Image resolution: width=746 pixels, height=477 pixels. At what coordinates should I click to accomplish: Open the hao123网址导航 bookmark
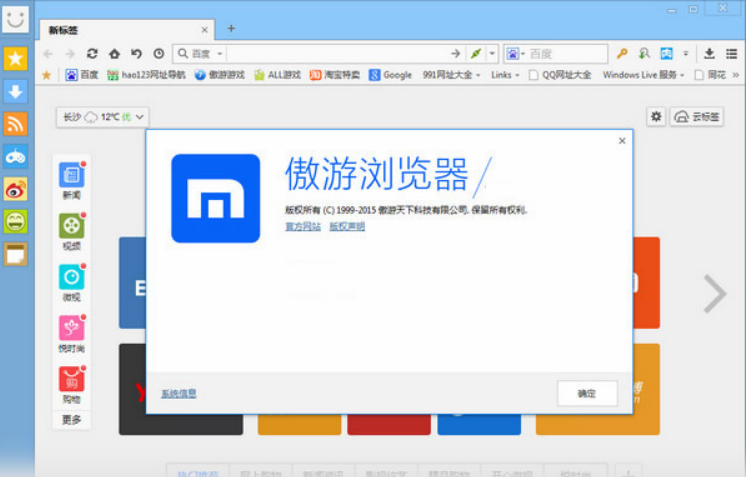[x=146, y=75]
